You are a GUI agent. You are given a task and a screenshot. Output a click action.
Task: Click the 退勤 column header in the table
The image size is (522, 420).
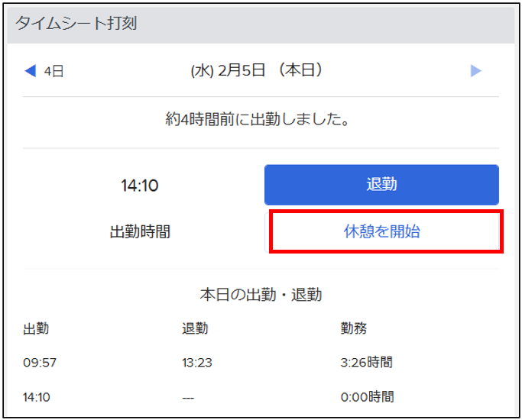(x=194, y=328)
